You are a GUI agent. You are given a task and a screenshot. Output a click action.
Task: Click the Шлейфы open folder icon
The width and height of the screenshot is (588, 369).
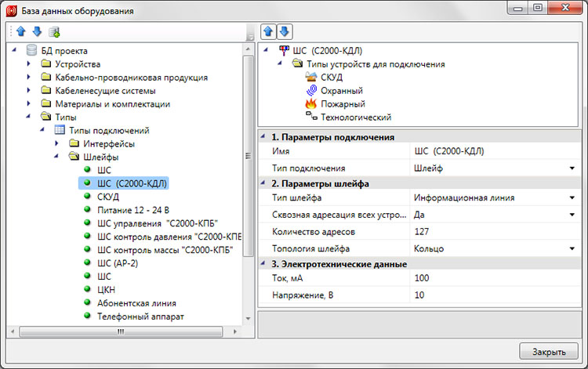pos(74,157)
